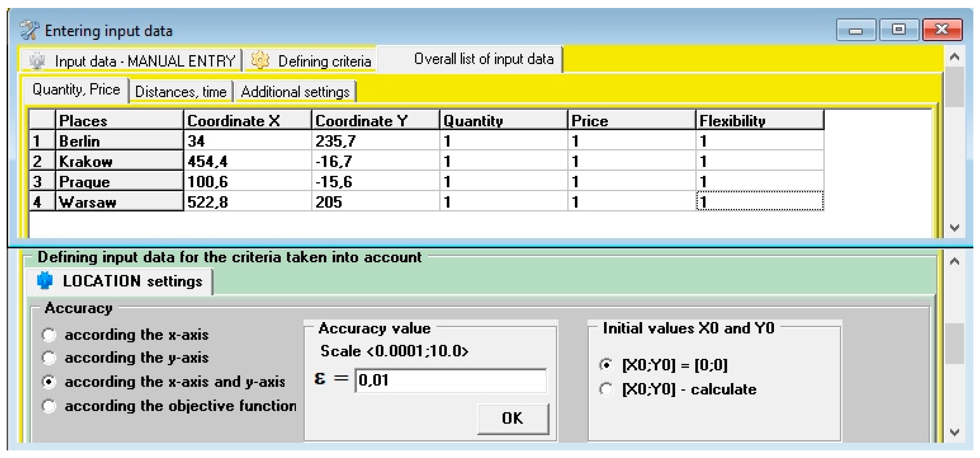Select Warsaw Flexibility cell

(x=759, y=202)
